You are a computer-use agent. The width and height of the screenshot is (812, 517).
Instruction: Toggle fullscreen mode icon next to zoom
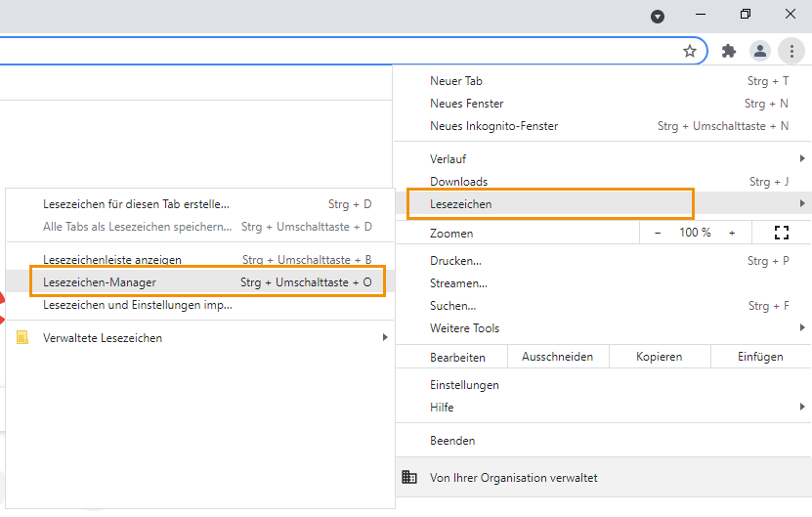[x=782, y=234]
